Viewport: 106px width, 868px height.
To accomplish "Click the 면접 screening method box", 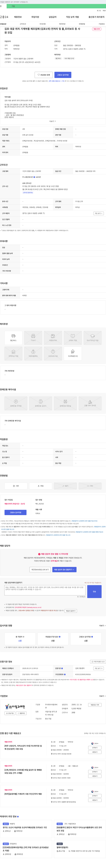I will [x=41, y=486].
